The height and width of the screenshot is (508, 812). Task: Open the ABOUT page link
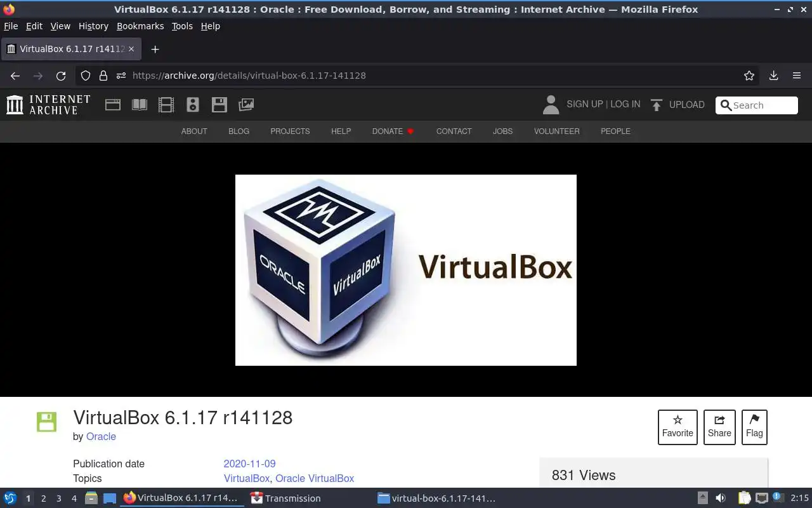point(194,131)
